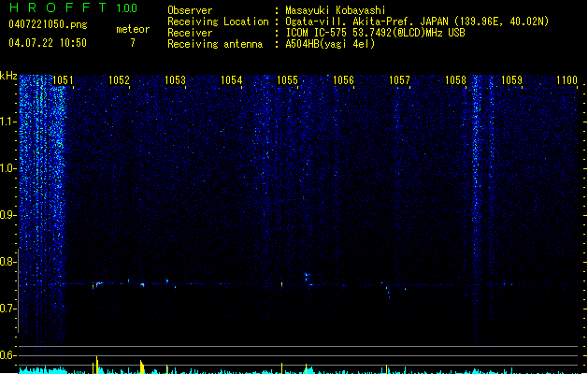Click the 0.6 kHz axis label
Screen dimensions: 588x374
tap(7, 355)
